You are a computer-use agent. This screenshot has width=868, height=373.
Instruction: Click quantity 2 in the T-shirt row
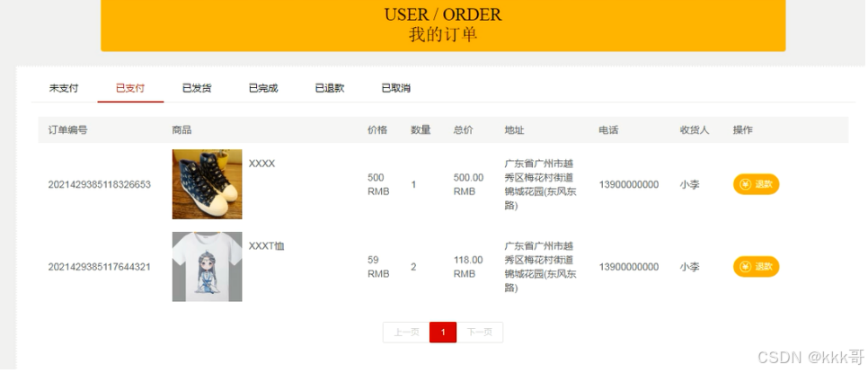pos(413,267)
